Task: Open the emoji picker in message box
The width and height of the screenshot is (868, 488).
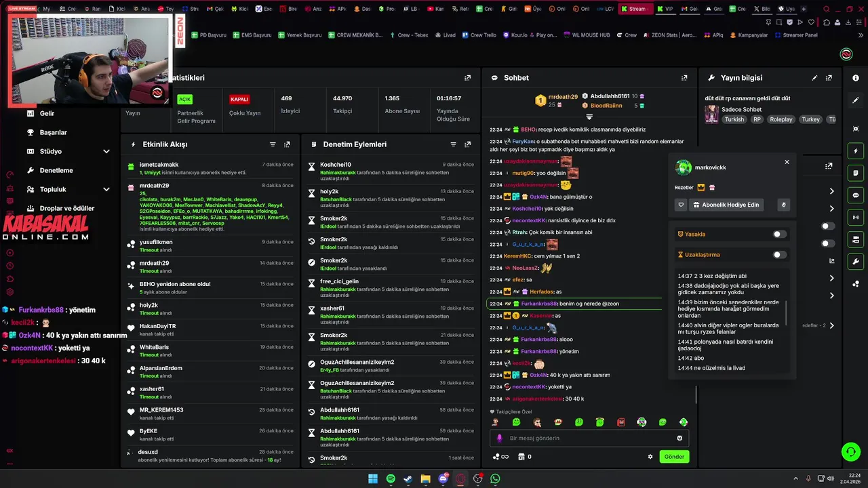Action: pos(679,438)
